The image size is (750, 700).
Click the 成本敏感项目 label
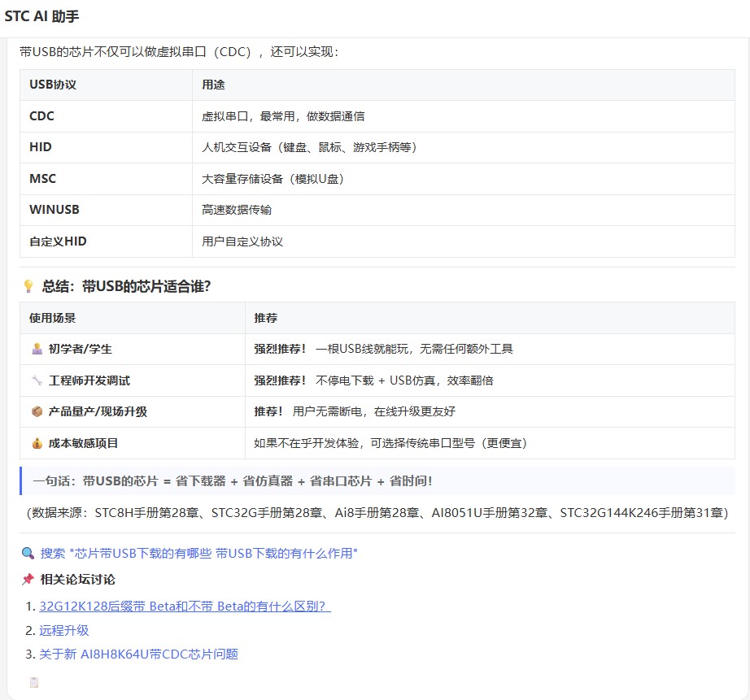(x=83, y=443)
